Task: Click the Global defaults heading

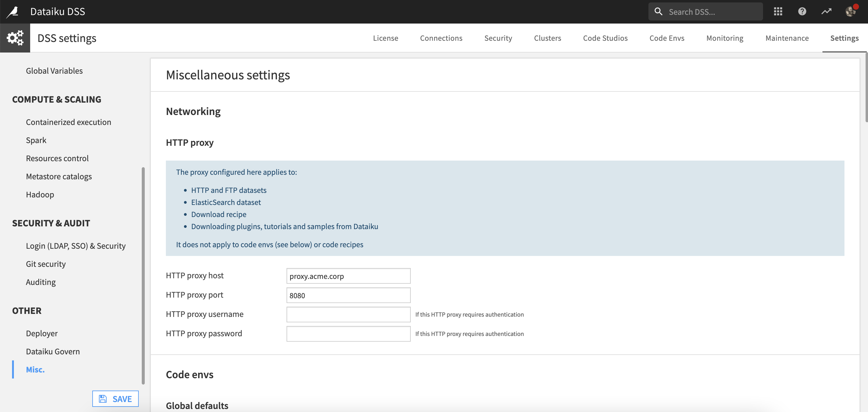Action: 197,406
